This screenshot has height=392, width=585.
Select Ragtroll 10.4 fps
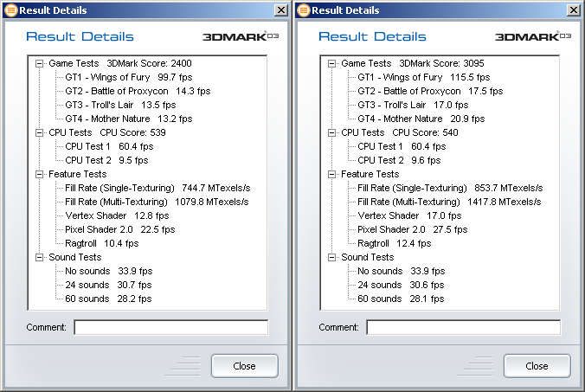(102, 243)
